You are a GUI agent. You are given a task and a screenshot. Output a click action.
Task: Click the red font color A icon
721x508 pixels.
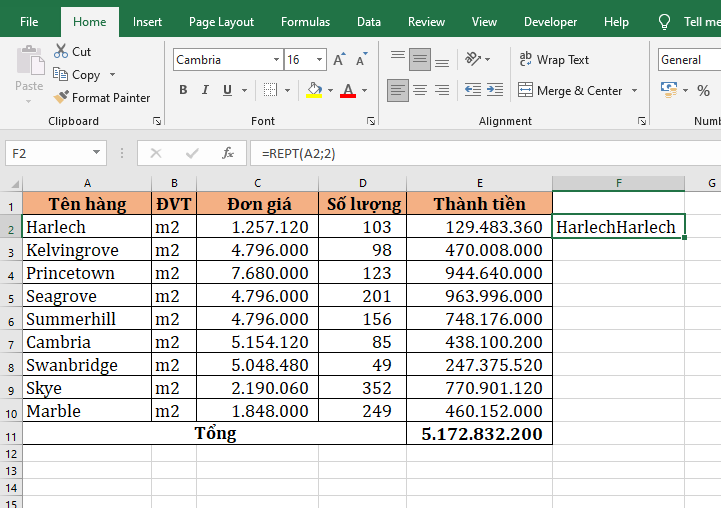pyautogui.click(x=348, y=91)
